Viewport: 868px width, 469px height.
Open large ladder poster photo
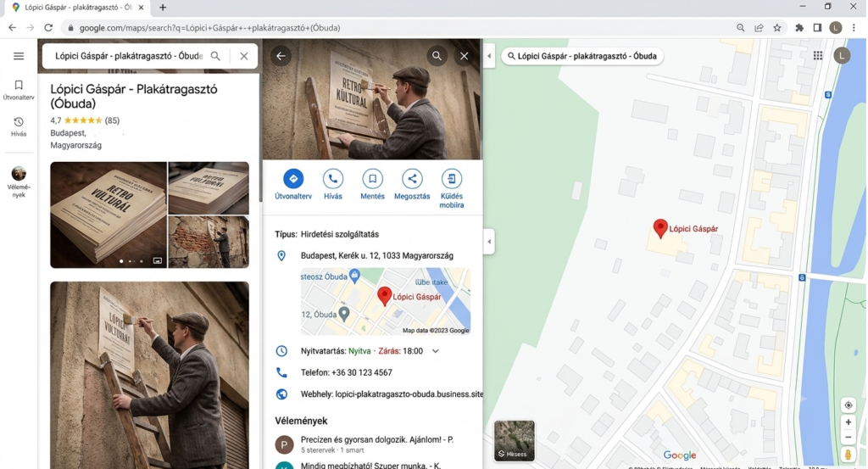[x=149, y=375]
